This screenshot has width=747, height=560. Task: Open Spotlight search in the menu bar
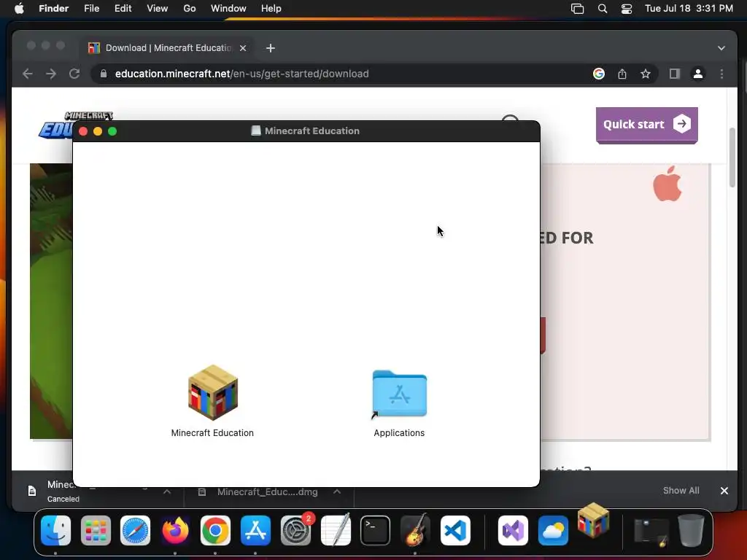tap(603, 9)
